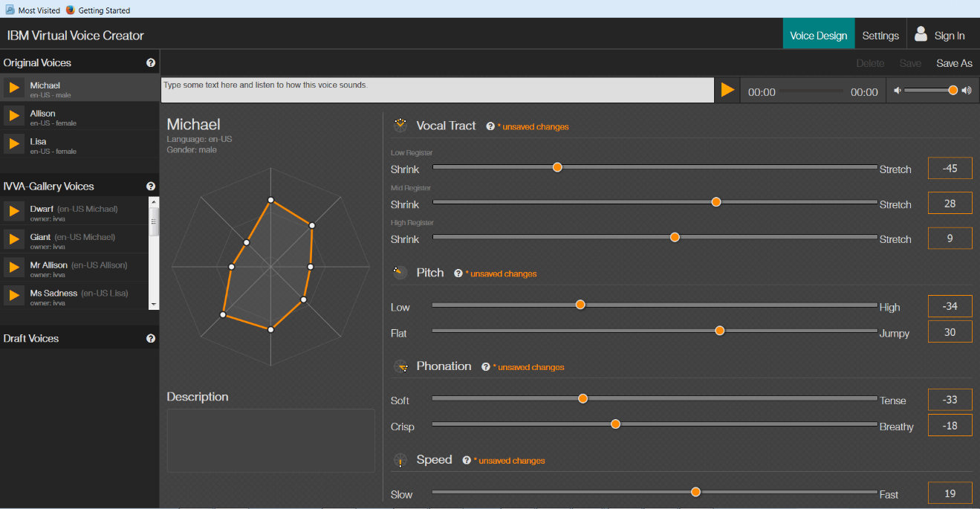Click the Save As button

coord(954,63)
